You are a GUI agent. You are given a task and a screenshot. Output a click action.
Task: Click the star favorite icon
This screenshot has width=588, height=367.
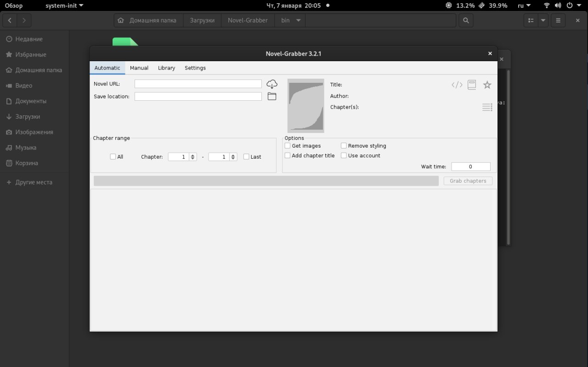click(x=487, y=85)
